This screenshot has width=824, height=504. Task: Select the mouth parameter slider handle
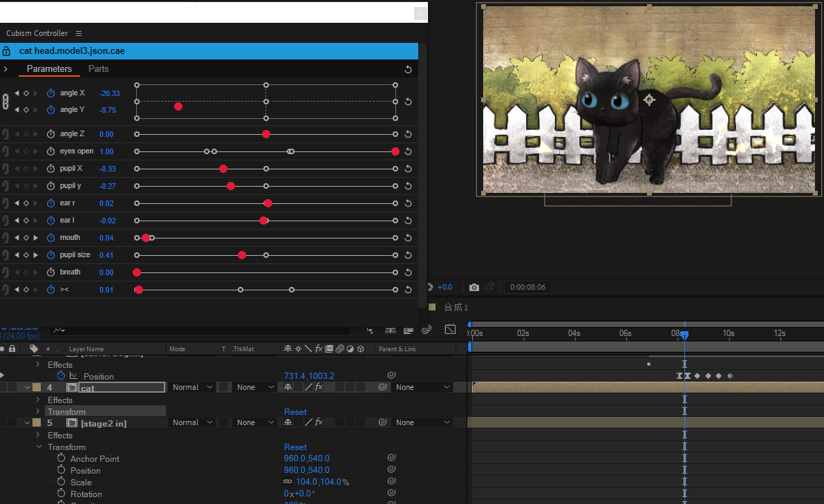(x=144, y=237)
